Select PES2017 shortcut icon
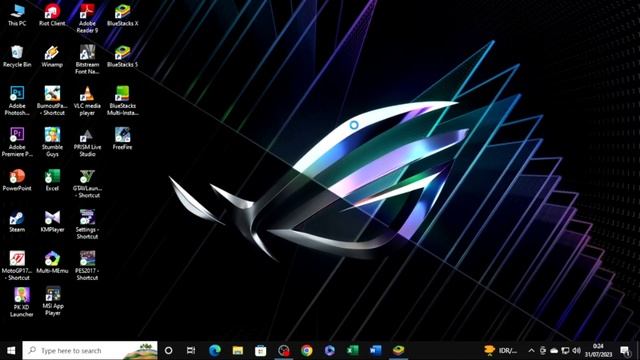This screenshot has width=640, height=360. point(87,266)
